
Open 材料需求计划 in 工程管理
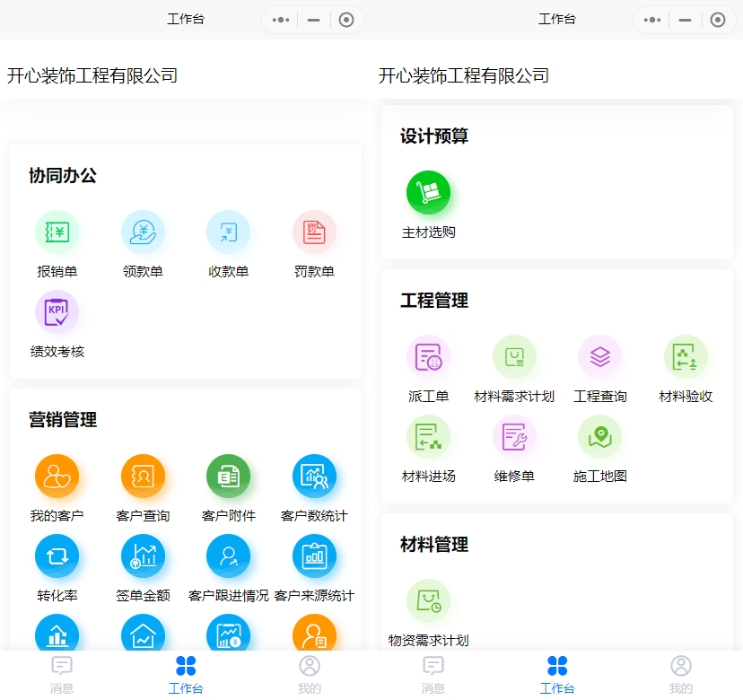coord(514,357)
